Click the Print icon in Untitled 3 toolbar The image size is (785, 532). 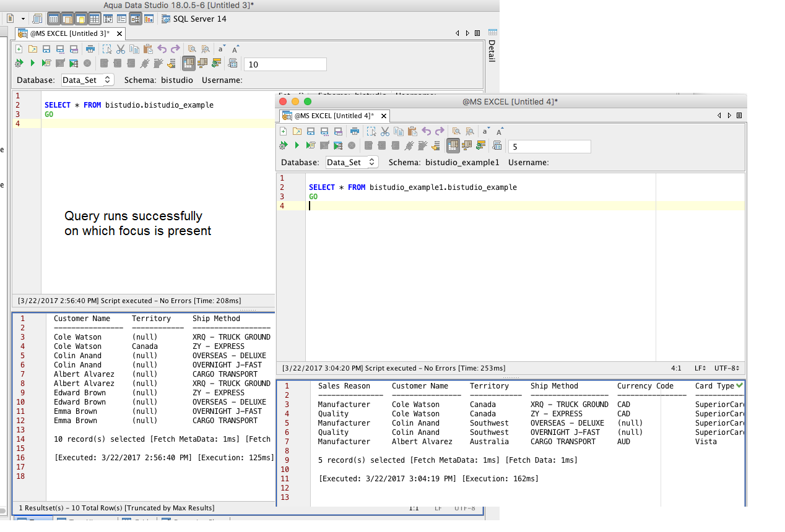[90, 49]
